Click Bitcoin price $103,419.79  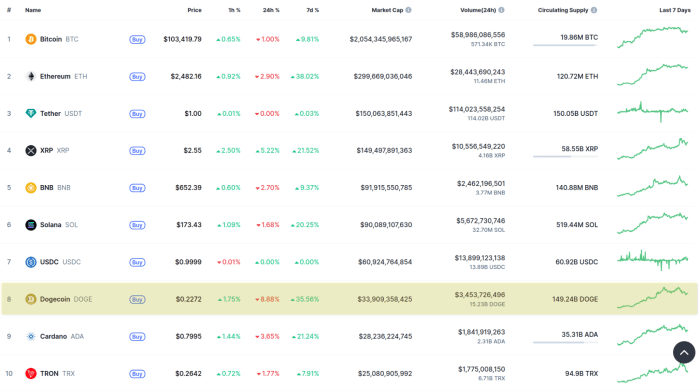coord(182,39)
